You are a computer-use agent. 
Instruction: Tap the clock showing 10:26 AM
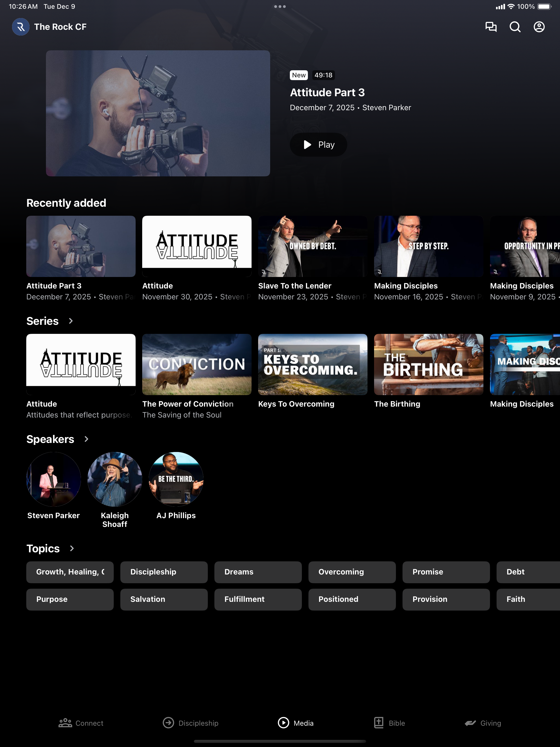[23, 6]
